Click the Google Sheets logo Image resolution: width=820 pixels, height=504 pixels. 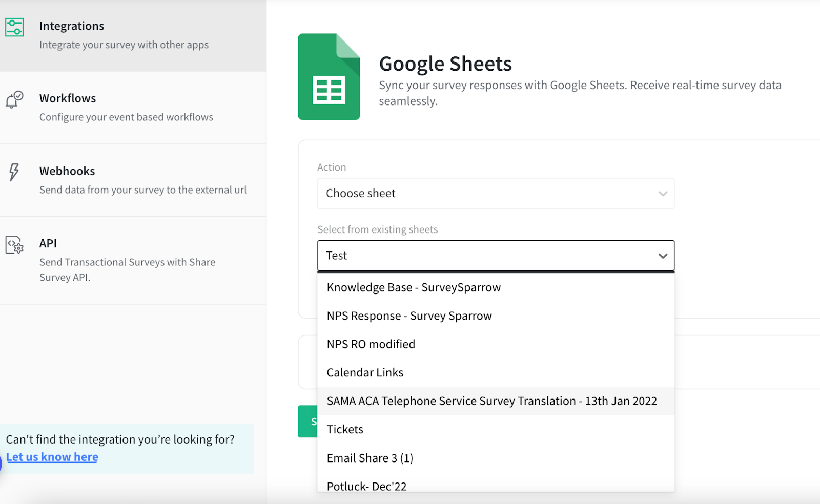(x=329, y=77)
